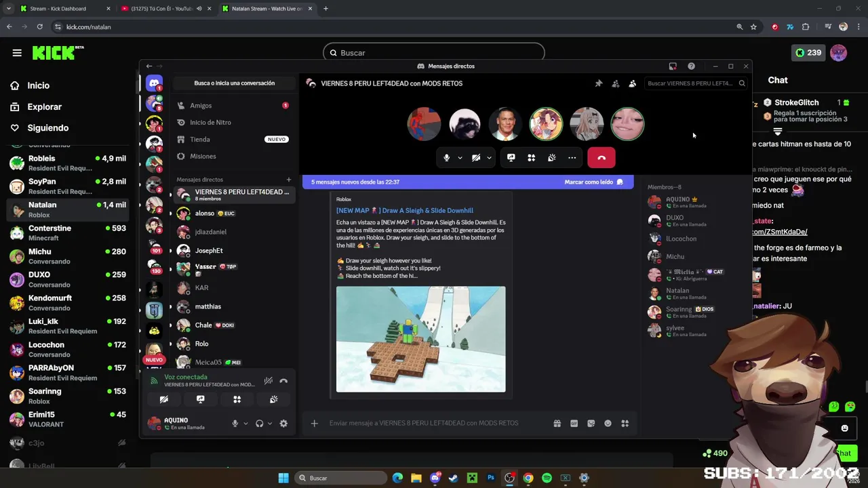Open Windows Start menu
Screen dimensions: 868x488
tap(283, 479)
